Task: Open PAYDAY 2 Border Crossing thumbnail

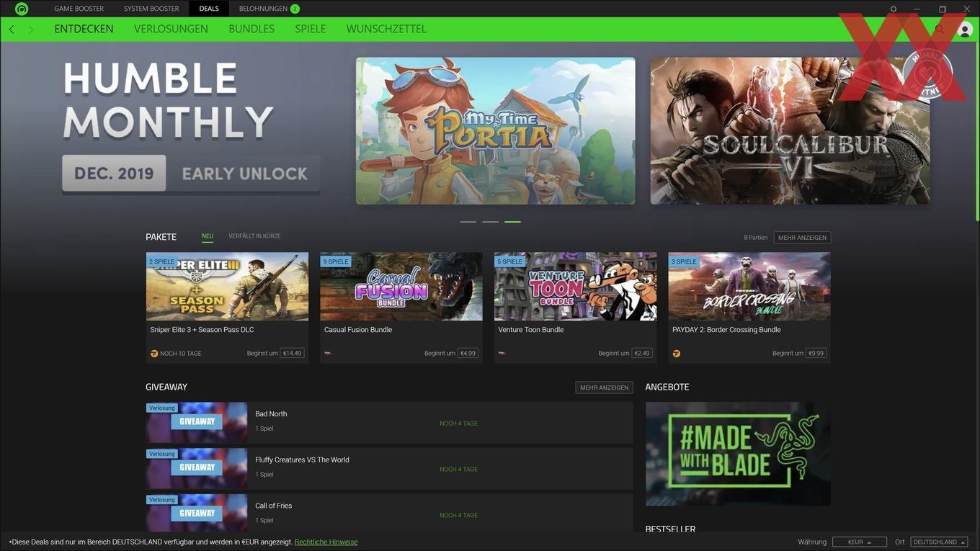Action: tap(749, 286)
